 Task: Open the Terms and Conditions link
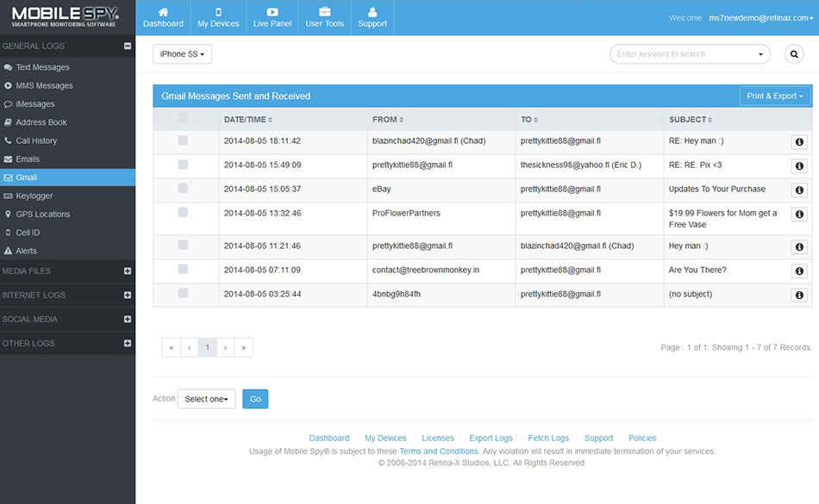pos(438,451)
